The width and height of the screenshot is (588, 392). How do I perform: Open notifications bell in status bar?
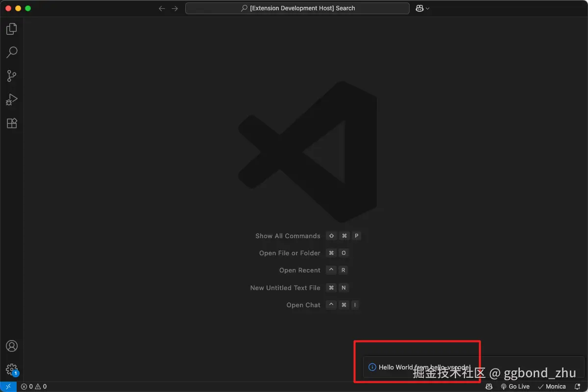[577, 387]
